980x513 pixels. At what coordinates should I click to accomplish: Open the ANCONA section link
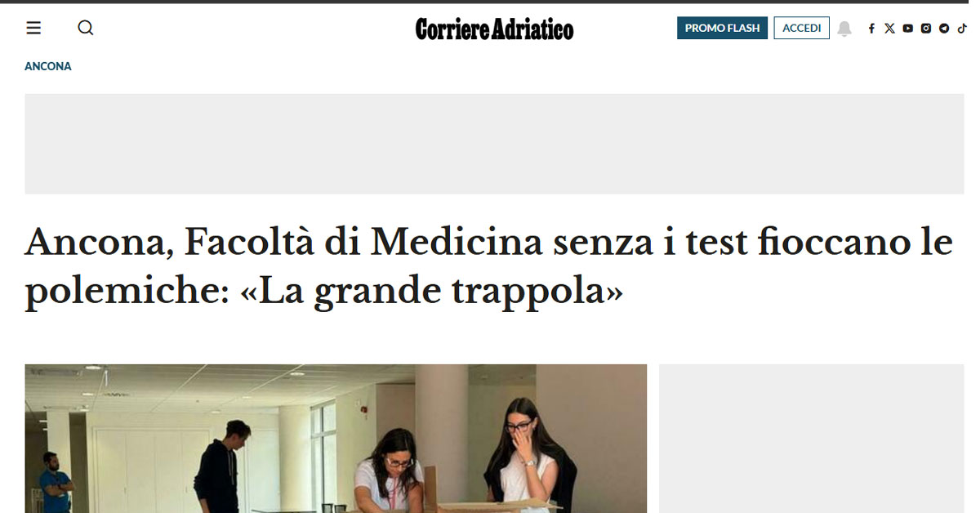tap(48, 66)
